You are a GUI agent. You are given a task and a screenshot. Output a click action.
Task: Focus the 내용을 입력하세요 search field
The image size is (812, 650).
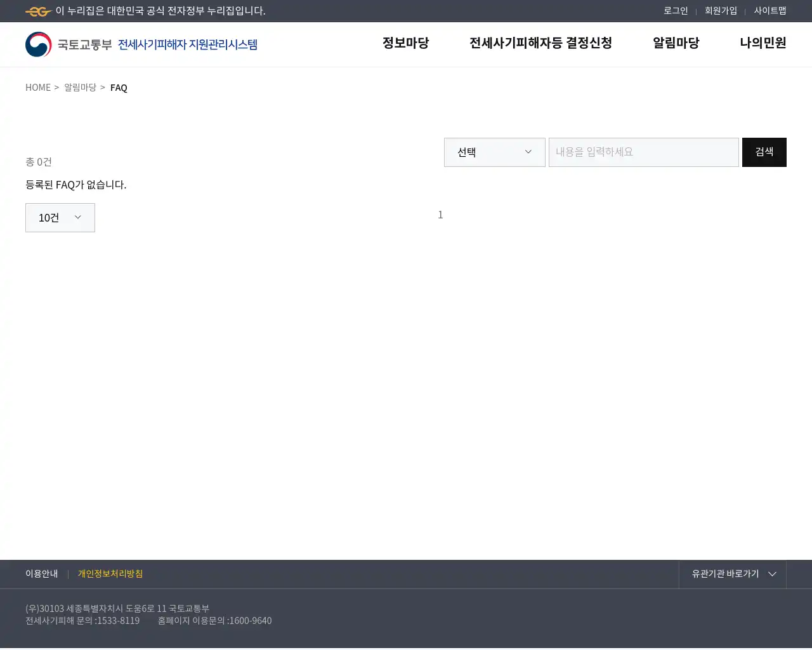pos(644,152)
